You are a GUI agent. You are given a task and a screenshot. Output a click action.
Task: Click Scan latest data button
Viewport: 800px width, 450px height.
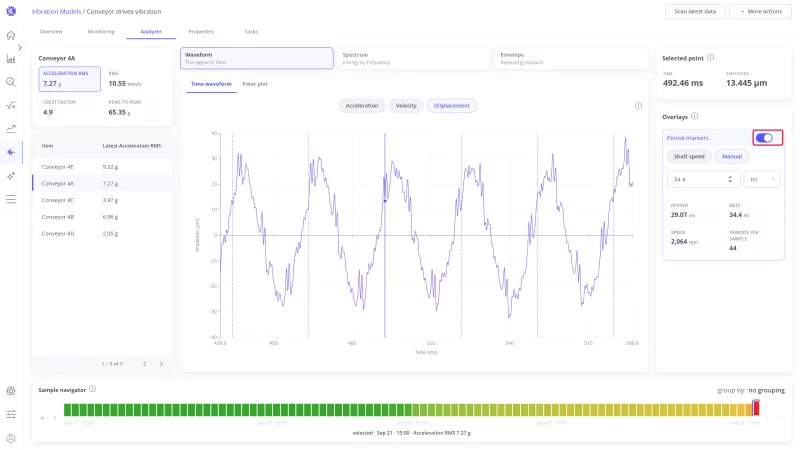[695, 11]
